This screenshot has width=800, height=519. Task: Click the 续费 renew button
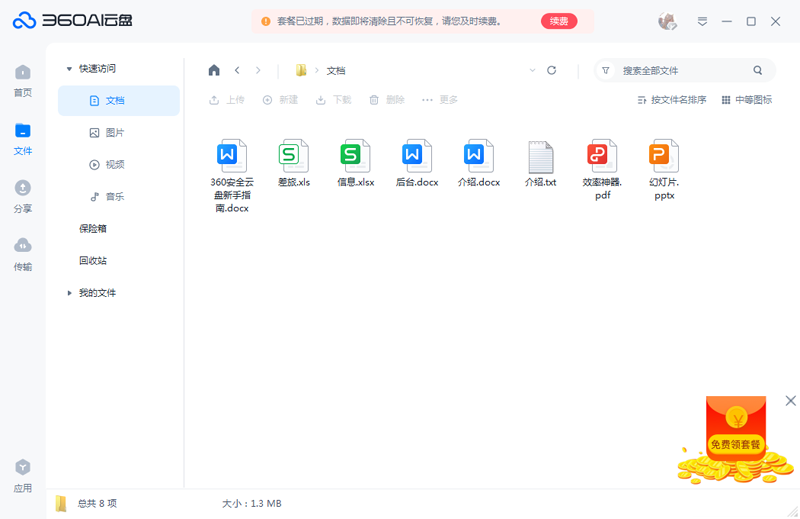pyautogui.click(x=559, y=21)
